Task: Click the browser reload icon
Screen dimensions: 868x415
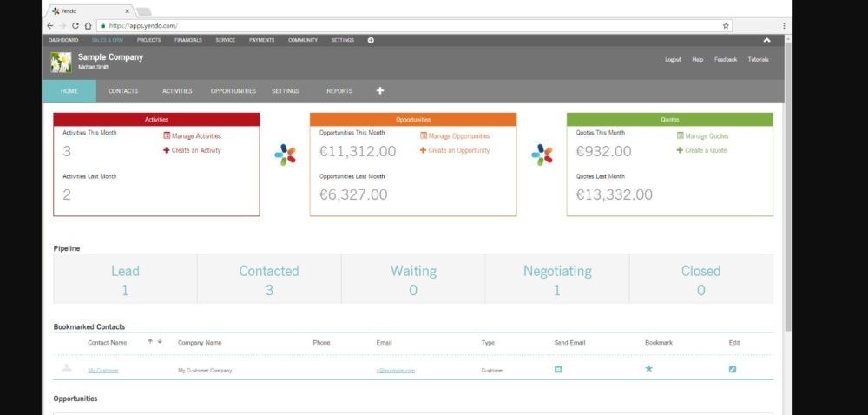Action: coord(76,26)
